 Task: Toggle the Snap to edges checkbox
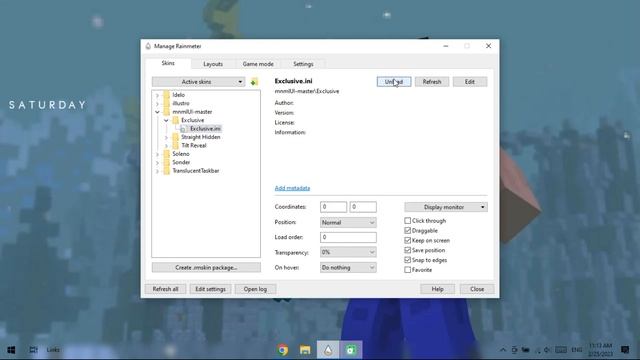[x=407, y=260]
